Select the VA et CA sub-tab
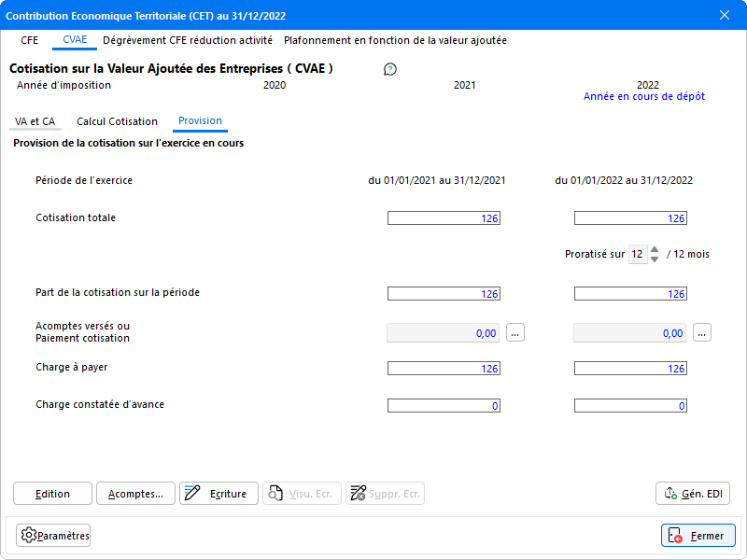The image size is (747, 560). 35,121
